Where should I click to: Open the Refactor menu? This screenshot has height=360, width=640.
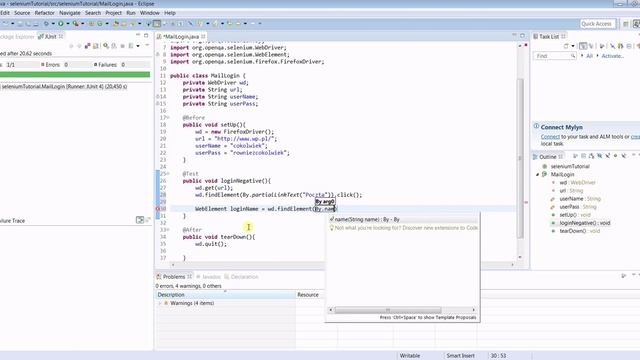[44, 13]
